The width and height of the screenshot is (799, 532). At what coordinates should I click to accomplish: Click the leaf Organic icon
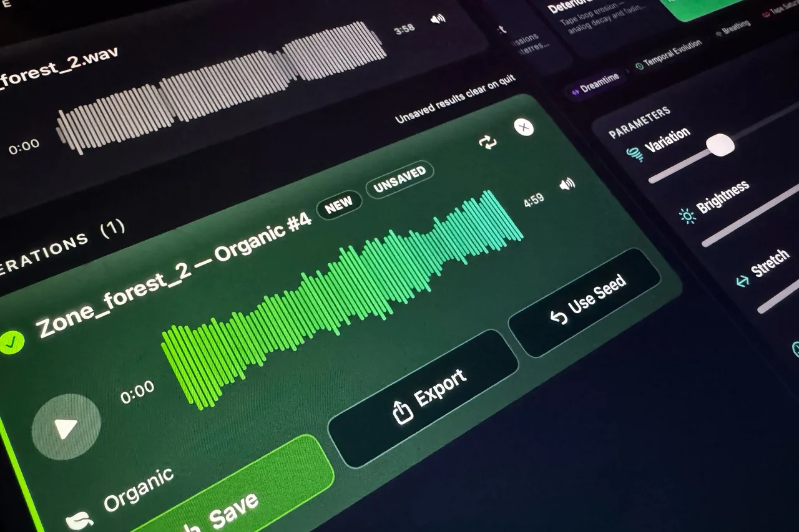pos(81,521)
